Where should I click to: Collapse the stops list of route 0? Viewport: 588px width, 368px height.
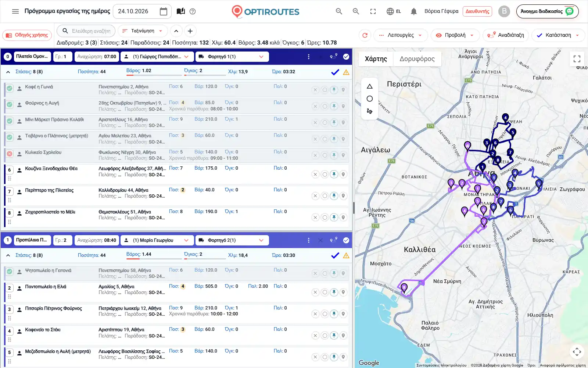click(8, 72)
